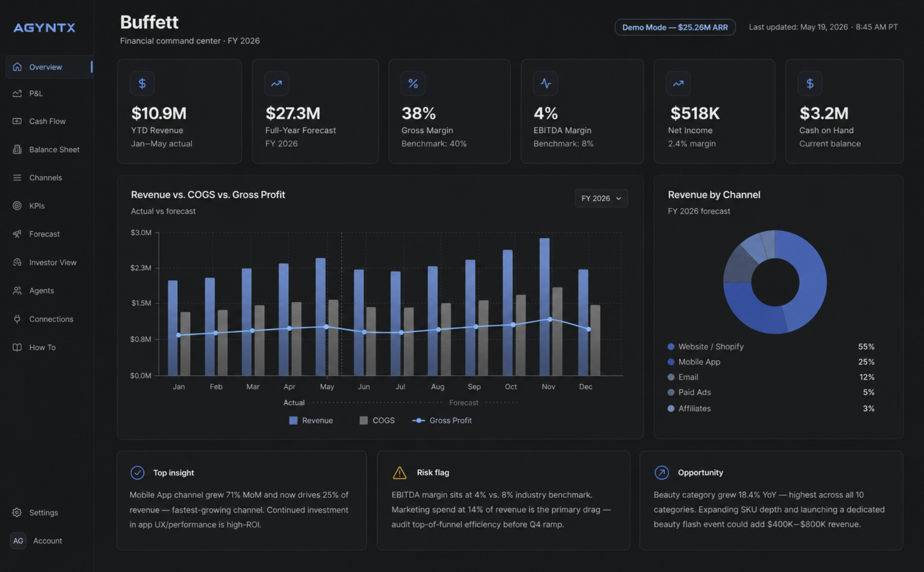Click the KPIs target icon
The image size is (924, 572).
pos(17,206)
